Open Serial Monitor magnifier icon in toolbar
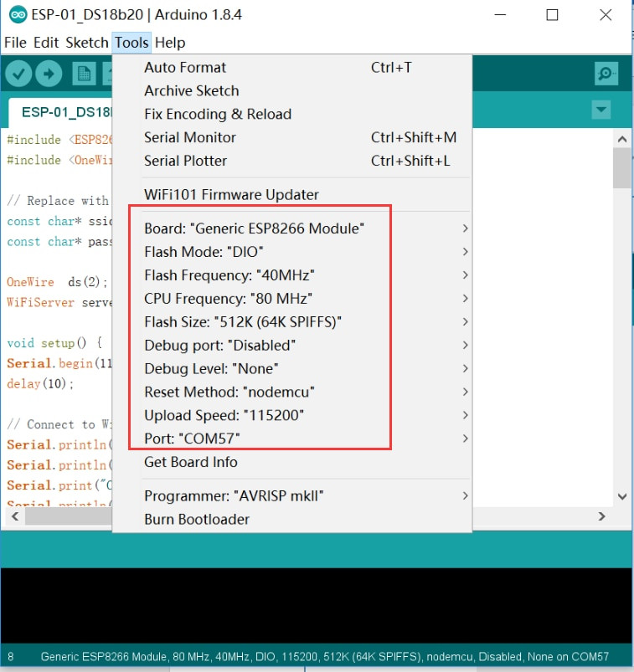This screenshot has height=672, width=634. [x=606, y=74]
